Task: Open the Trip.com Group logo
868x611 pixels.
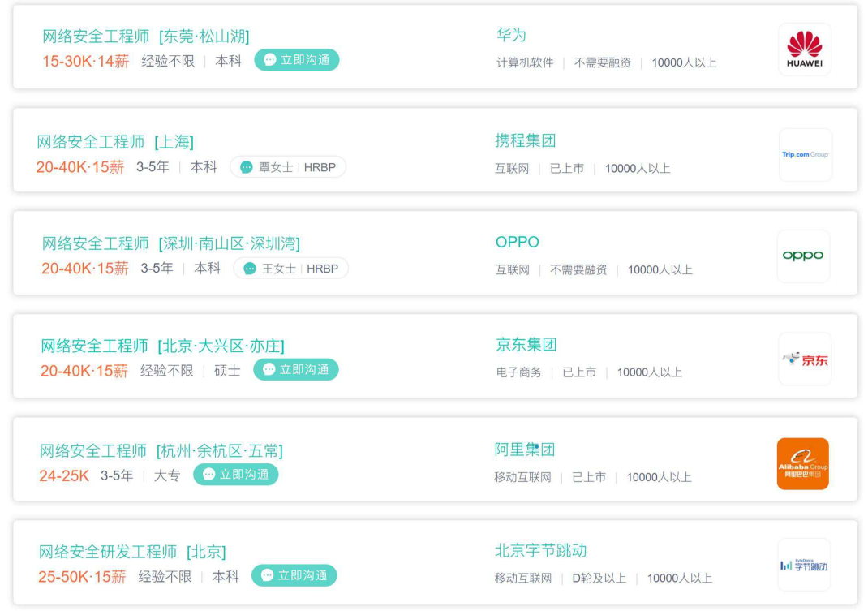Action: pyautogui.click(x=805, y=154)
